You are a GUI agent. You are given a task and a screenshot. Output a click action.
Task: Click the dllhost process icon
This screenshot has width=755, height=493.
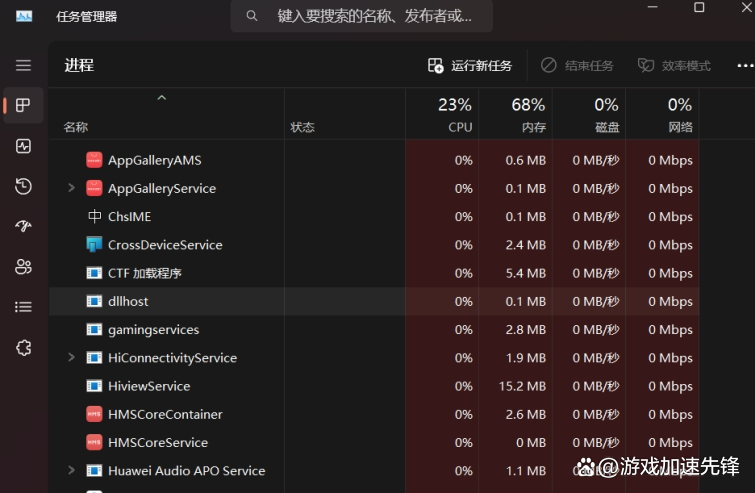[94, 301]
